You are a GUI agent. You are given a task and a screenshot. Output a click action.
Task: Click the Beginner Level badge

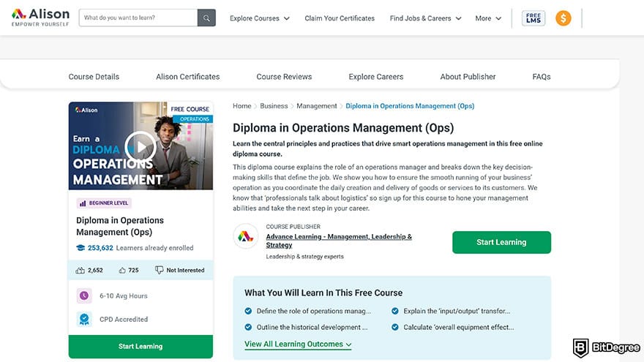(x=104, y=203)
